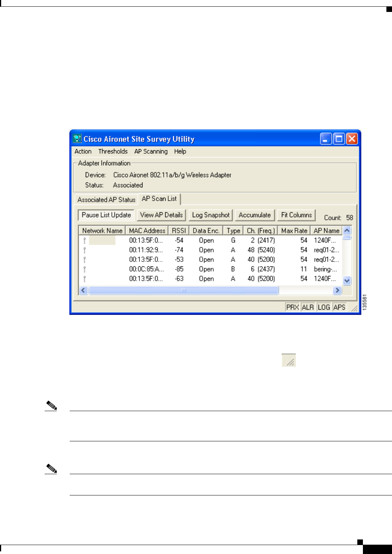Close the Site Survey Utility window

(352, 139)
